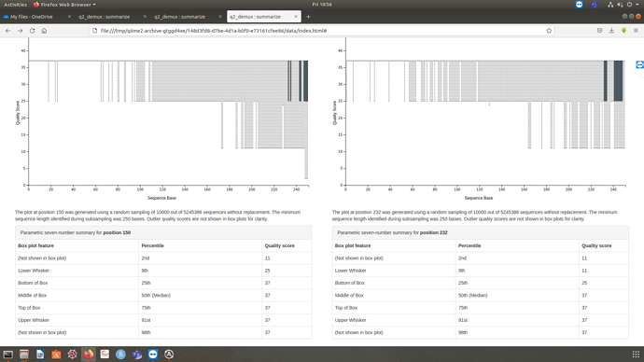
Task: Click "Bottom of Box" in position 232 table
Action: pos(349,283)
